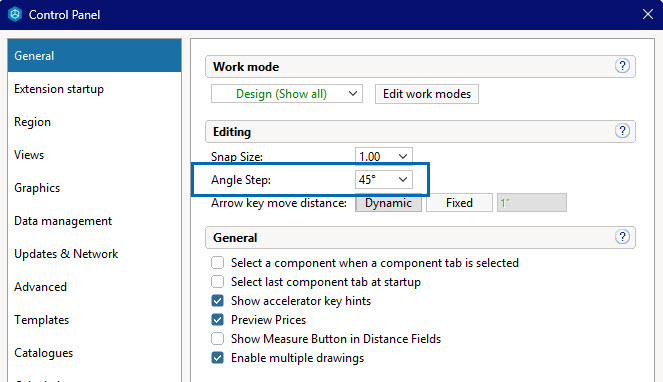Viewport: 663px width, 382px height.
Task: Click the Control Panel app logo icon
Action: [15, 14]
